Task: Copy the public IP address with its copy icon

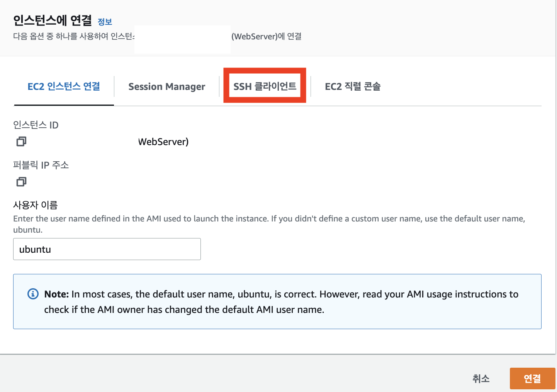Action: (x=21, y=182)
